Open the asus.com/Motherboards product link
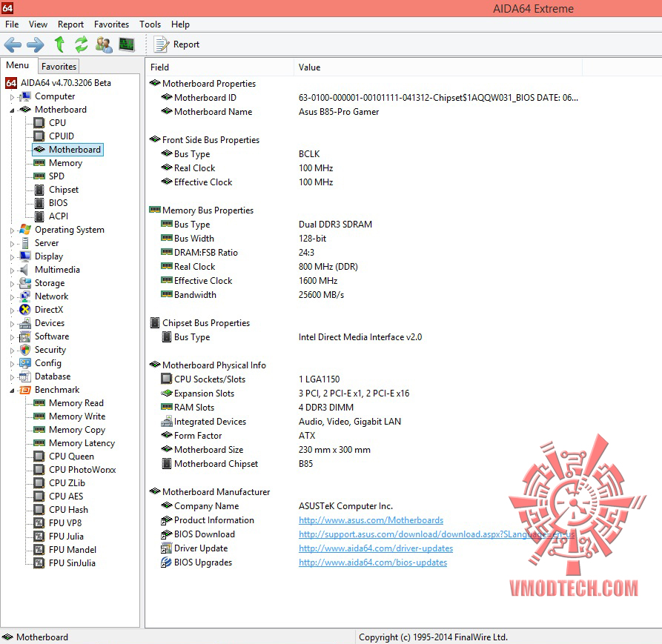This screenshot has height=644, width=662. 371,520
